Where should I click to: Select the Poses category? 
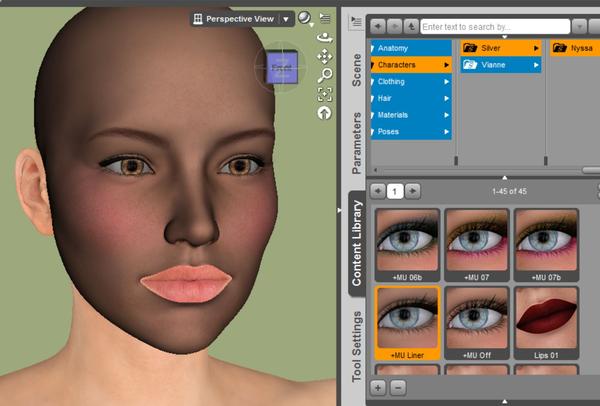[411, 132]
